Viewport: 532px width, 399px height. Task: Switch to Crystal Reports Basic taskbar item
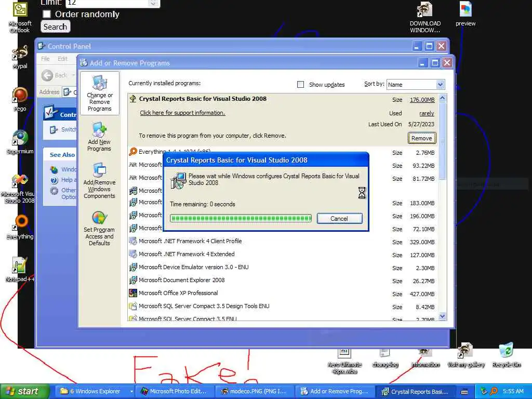(415, 392)
